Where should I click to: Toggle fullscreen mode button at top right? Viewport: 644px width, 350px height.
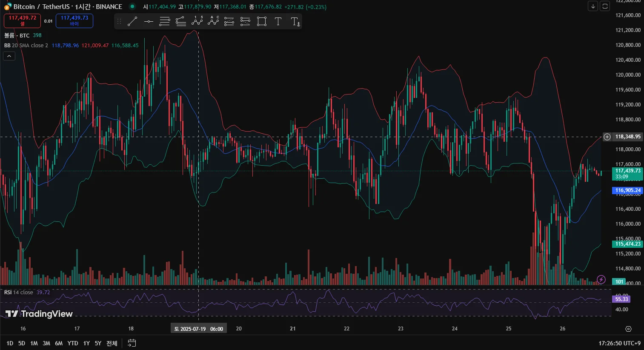(605, 6)
